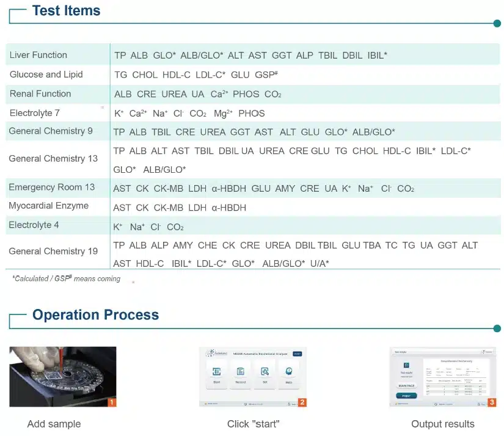
Task: Click the orange step 3 marker
Action: [x=492, y=402]
